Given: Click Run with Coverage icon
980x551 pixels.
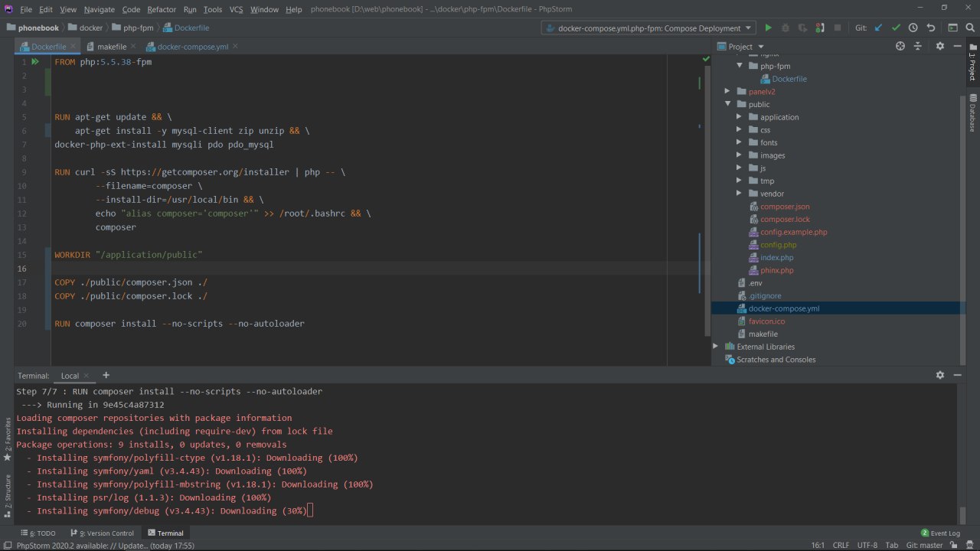Looking at the screenshot, I should click(x=802, y=28).
